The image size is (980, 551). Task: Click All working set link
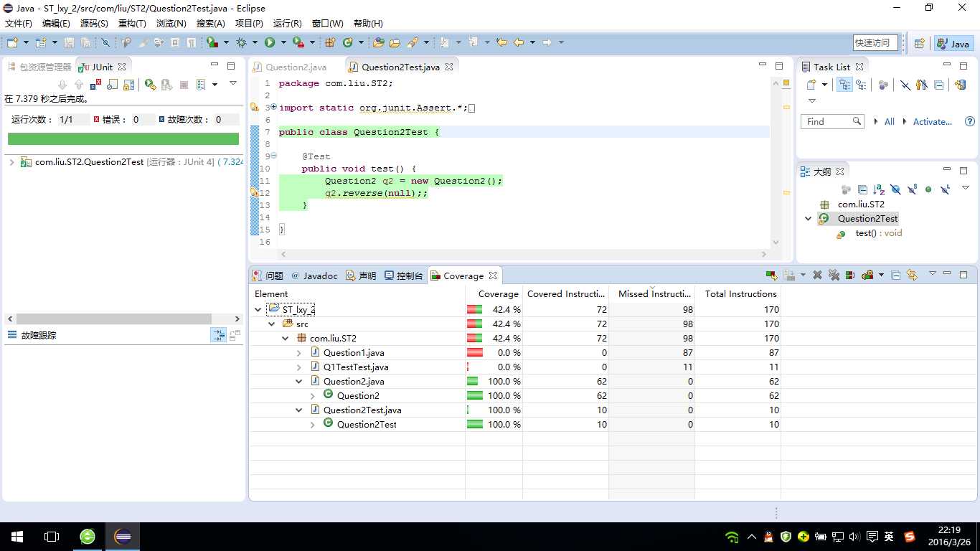[x=889, y=122]
